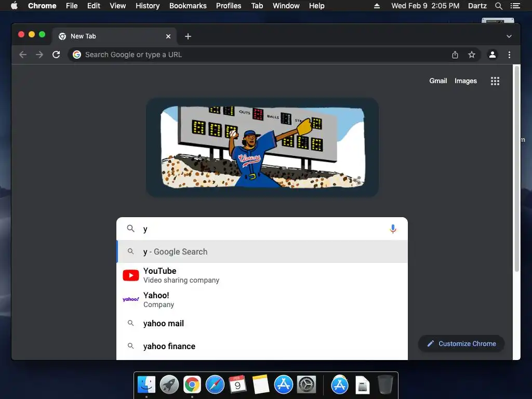532x399 pixels.
Task: Open Calendar from the Dock
Action: 238,385
